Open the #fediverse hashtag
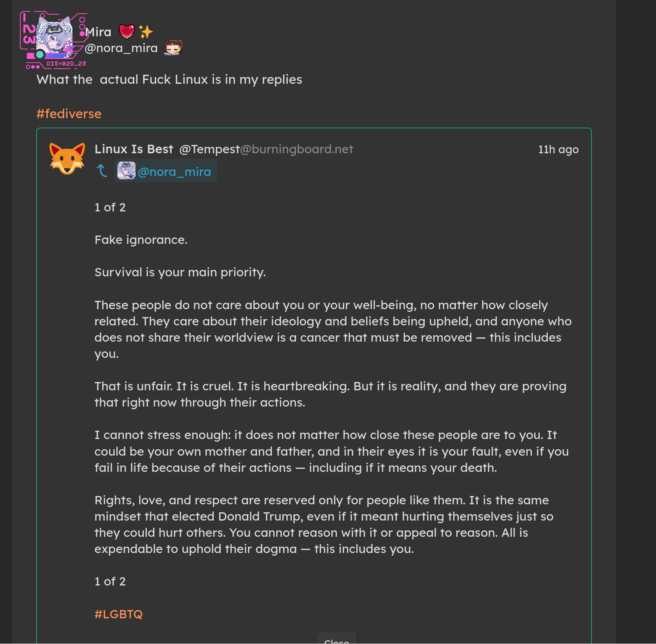This screenshot has height=644, width=656. click(69, 114)
